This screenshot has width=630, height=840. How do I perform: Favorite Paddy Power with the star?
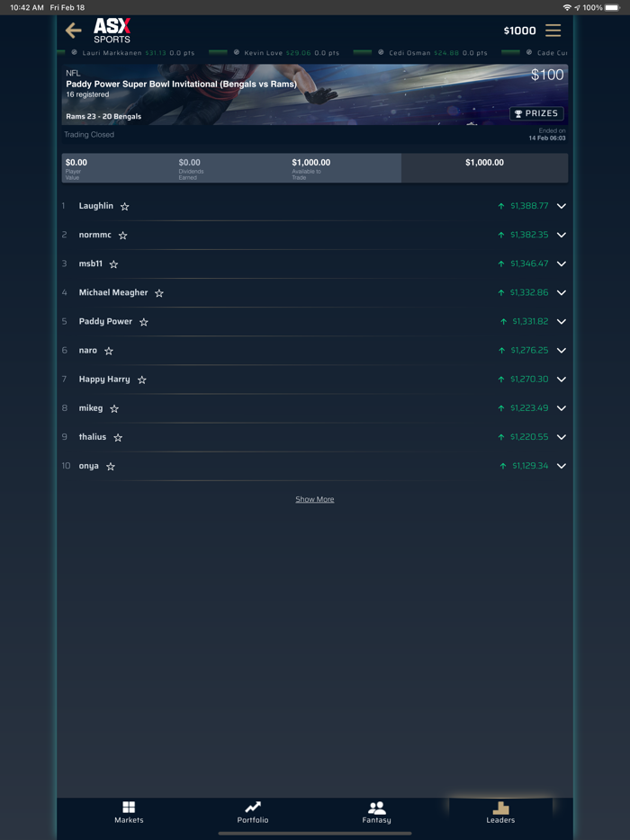[x=144, y=322]
